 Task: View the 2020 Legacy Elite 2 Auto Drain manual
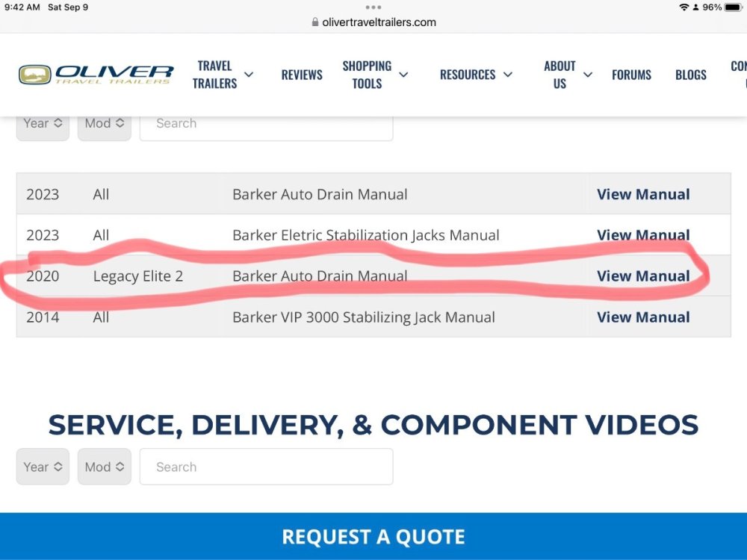click(643, 276)
